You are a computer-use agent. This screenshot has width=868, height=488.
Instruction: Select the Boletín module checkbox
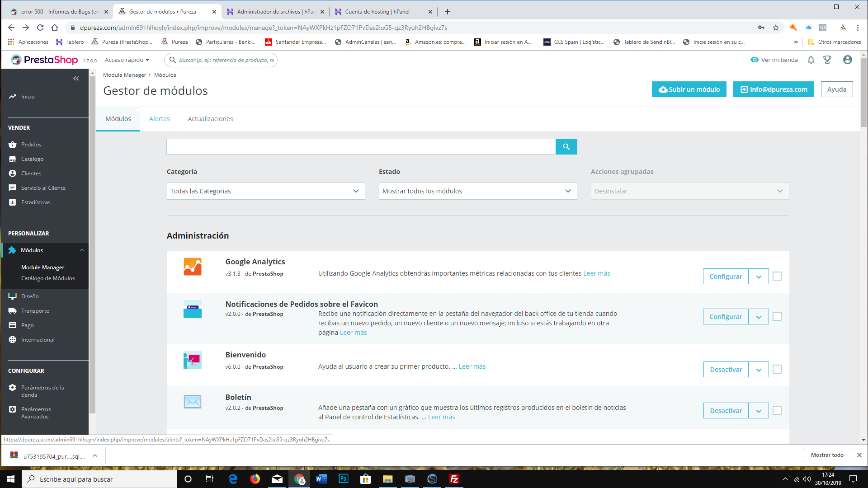(x=777, y=411)
